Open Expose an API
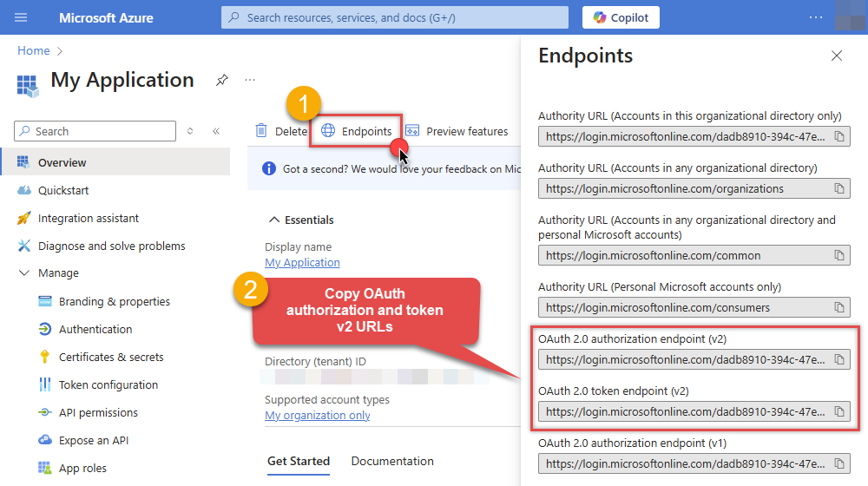The height and width of the screenshot is (486, 868). (94, 440)
